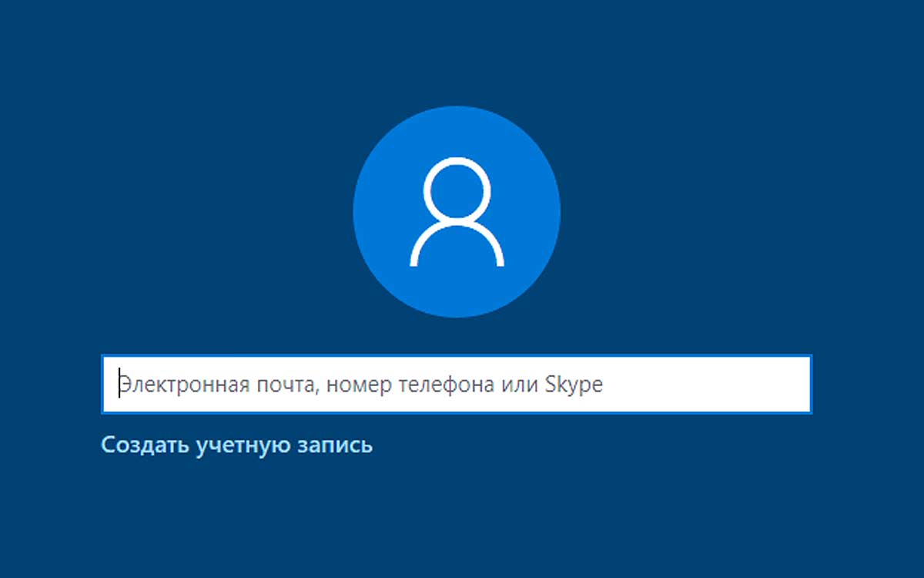Focus the email, phone or Skype field
Image resolution: width=924 pixels, height=578 pixels.
pyautogui.click(x=457, y=385)
